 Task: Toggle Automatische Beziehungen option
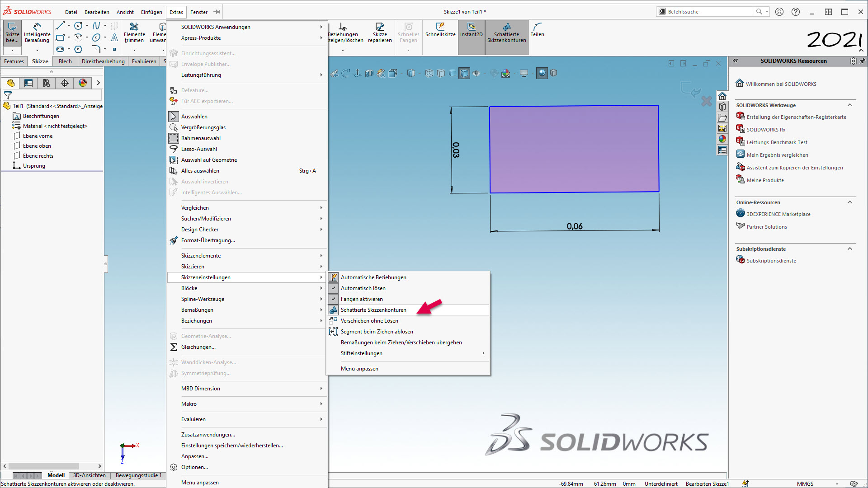tap(409, 277)
